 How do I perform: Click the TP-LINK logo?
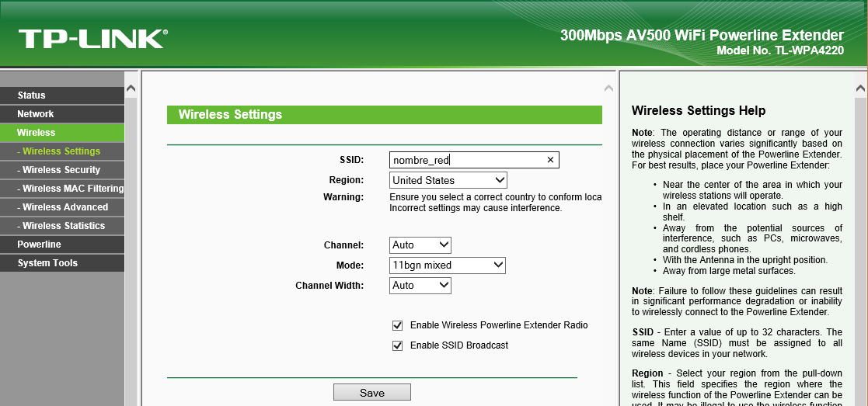coord(93,40)
